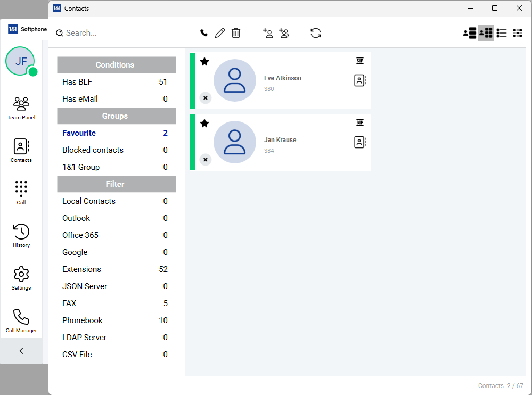The width and height of the screenshot is (532, 395).
Task: Open Call Manager in the sidebar
Action: pos(21,320)
